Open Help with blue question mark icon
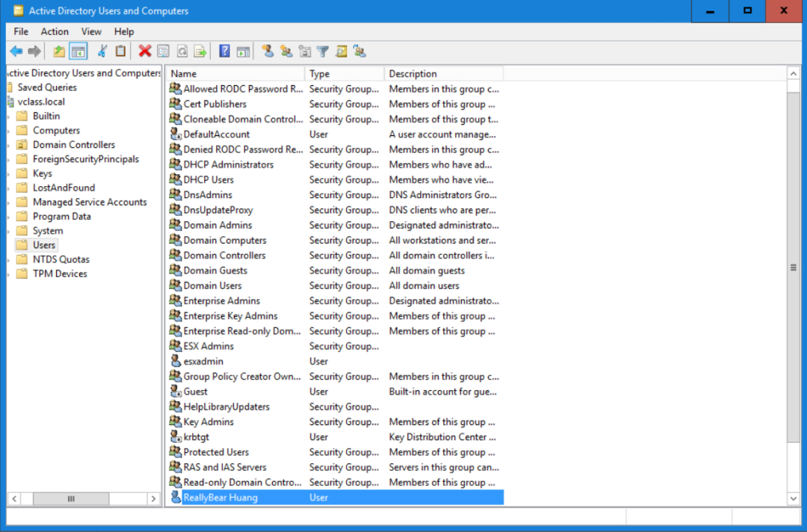807x532 pixels. 224,51
